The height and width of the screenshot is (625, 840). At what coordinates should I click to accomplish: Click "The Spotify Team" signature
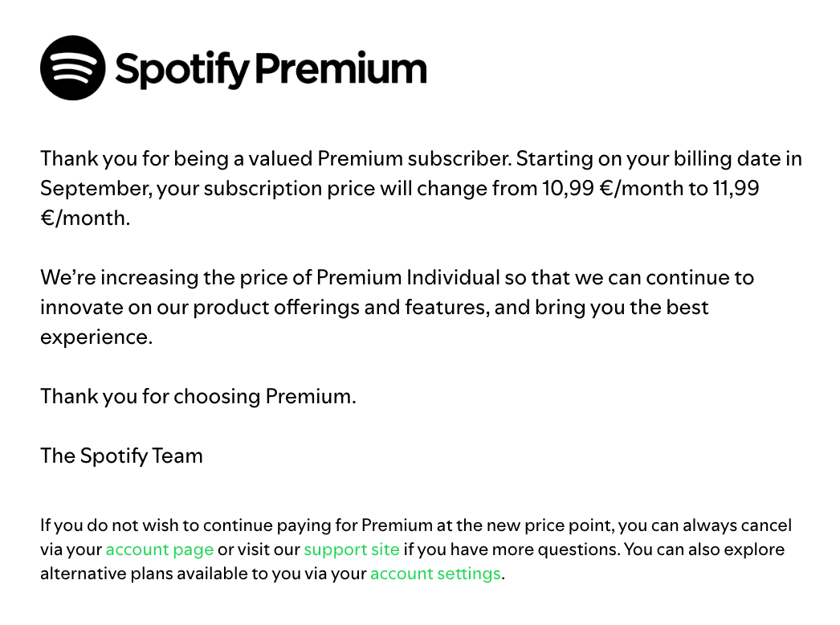pyautogui.click(x=121, y=456)
